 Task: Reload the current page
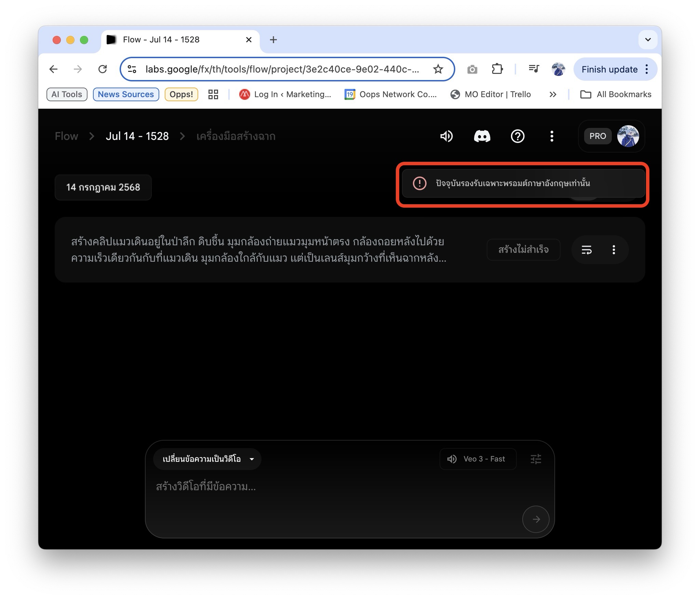click(x=103, y=69)
